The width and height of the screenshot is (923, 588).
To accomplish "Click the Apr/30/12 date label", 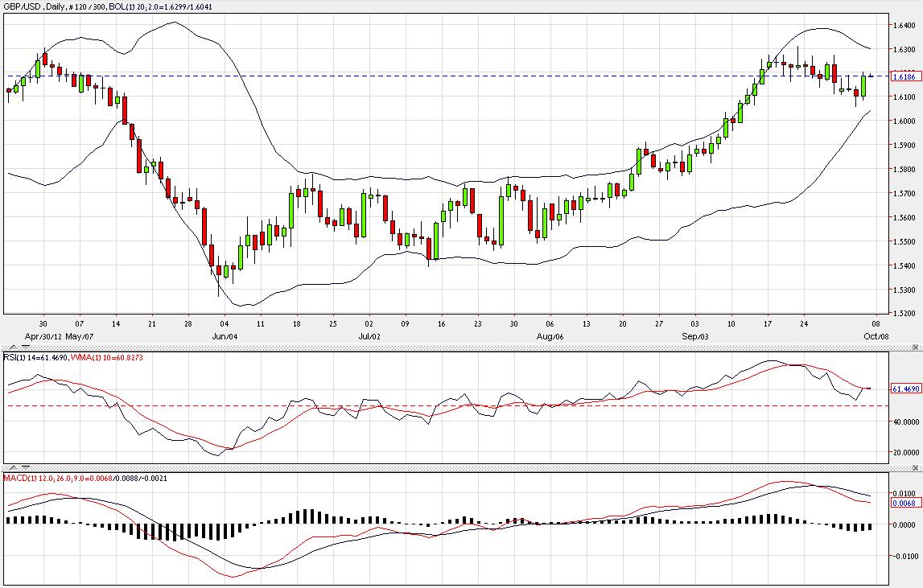I will click(43, 337).
